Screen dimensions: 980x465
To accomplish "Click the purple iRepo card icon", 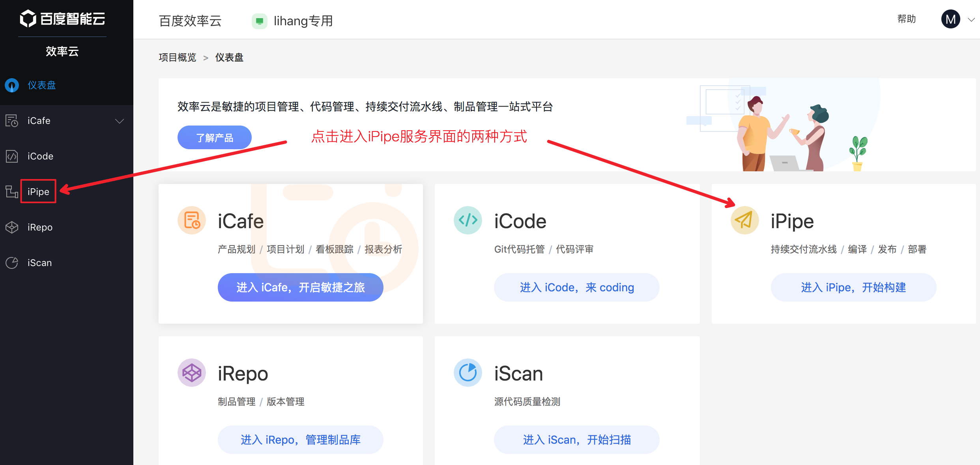I will tap(192, 373).
